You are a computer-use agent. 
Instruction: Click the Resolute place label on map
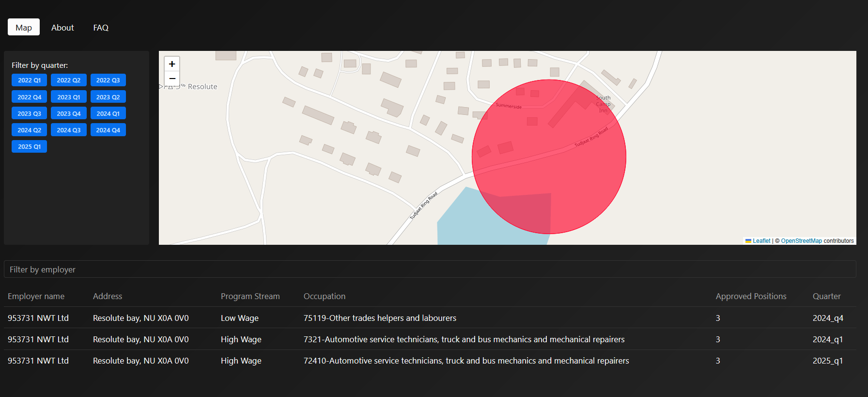click(202, 87)
